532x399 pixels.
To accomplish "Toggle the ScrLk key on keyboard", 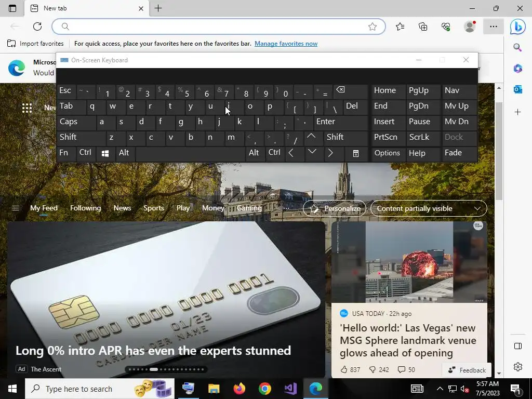I will pos(423,138).
